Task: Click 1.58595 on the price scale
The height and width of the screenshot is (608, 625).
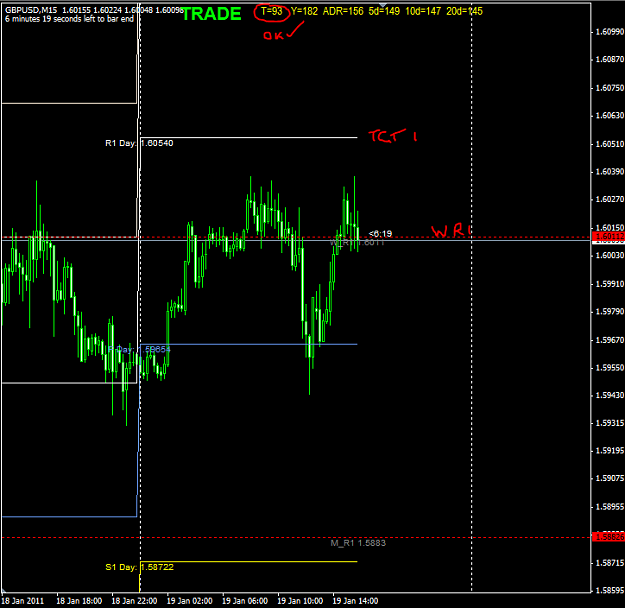Action: point(609,590)
